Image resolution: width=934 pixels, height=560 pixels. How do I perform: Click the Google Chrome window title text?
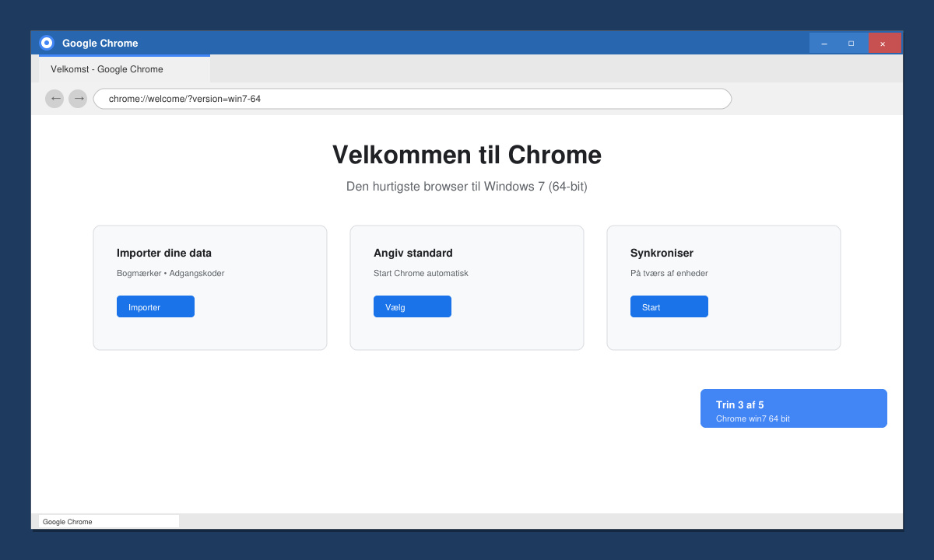click(x=100, y=43)
